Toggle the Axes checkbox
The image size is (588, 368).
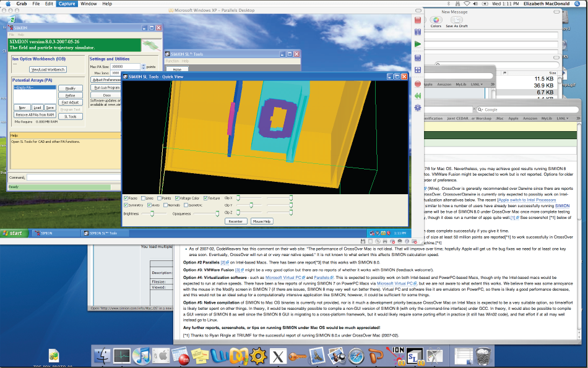pyautogui.click(x=149, y=205)
